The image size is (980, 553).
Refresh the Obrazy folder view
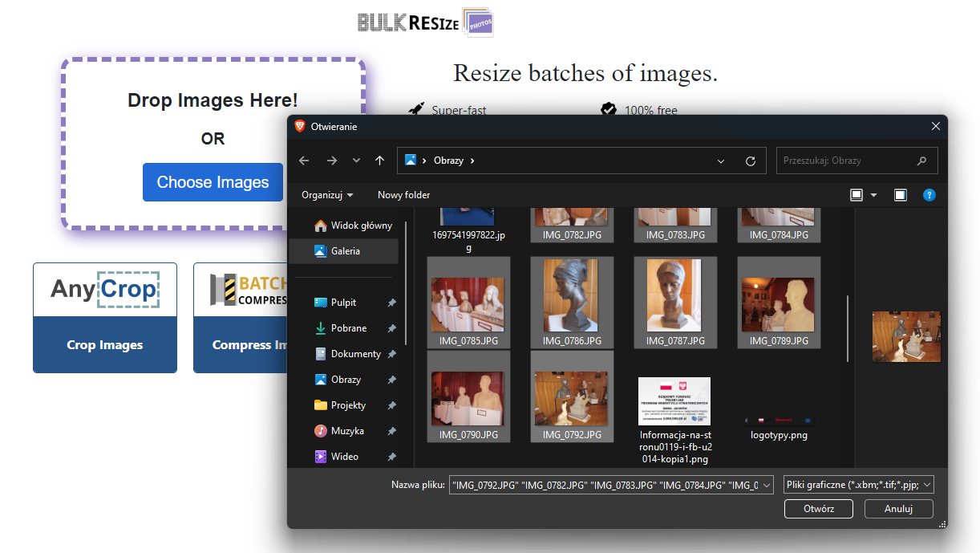750,161
